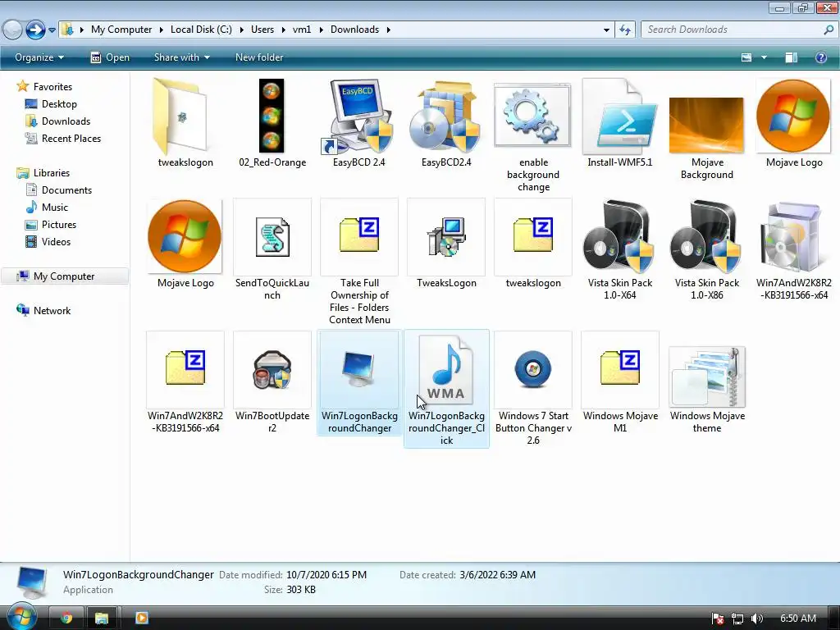Viewport: 840px width, 630px height.
Task: Click the 6:50 AM taskbar clock
Action: coord(797,619)
